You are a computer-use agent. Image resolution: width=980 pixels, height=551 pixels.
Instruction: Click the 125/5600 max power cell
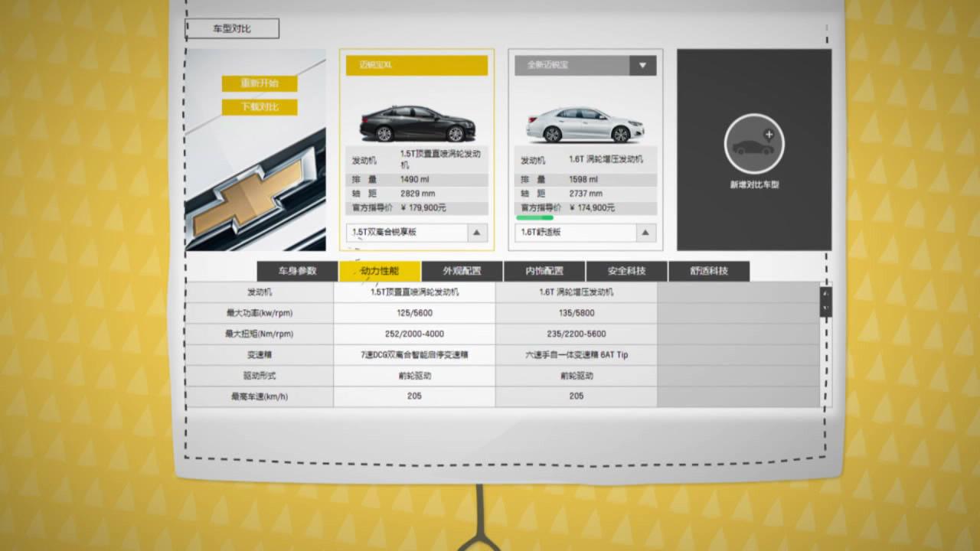(x=414, y=313)
